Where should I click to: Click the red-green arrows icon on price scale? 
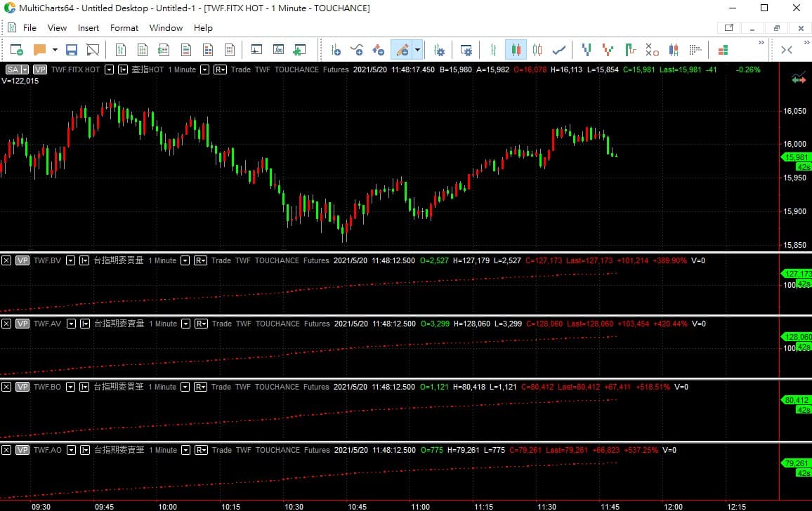point(799,79)
